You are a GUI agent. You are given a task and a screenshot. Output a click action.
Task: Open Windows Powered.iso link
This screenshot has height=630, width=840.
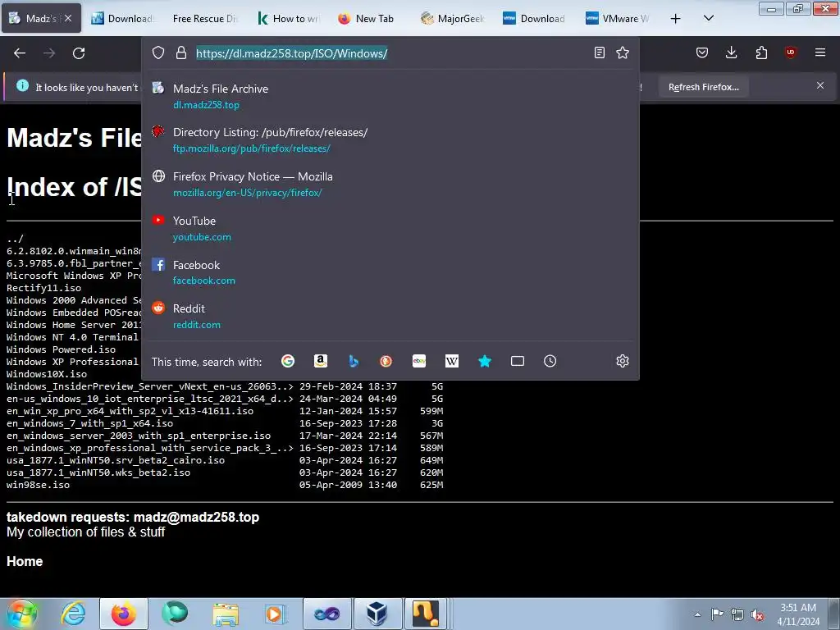pyautogui.click(x=61, y=349)
